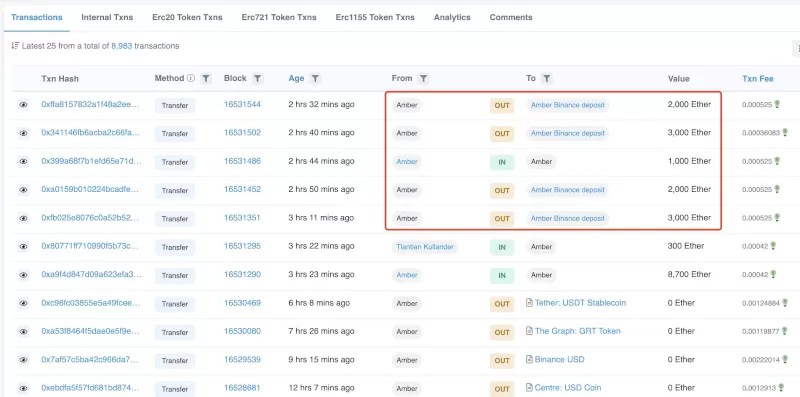
Task: Open the From column filter
Action: tap(423, 79)
